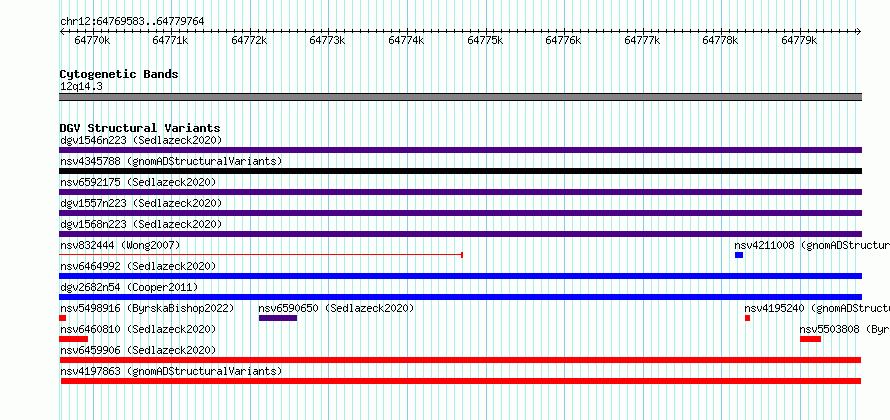This screenshot has height=420, width=890.
Task: Select the purple nsv6592175 variant bar
Action: coord(460,192)
